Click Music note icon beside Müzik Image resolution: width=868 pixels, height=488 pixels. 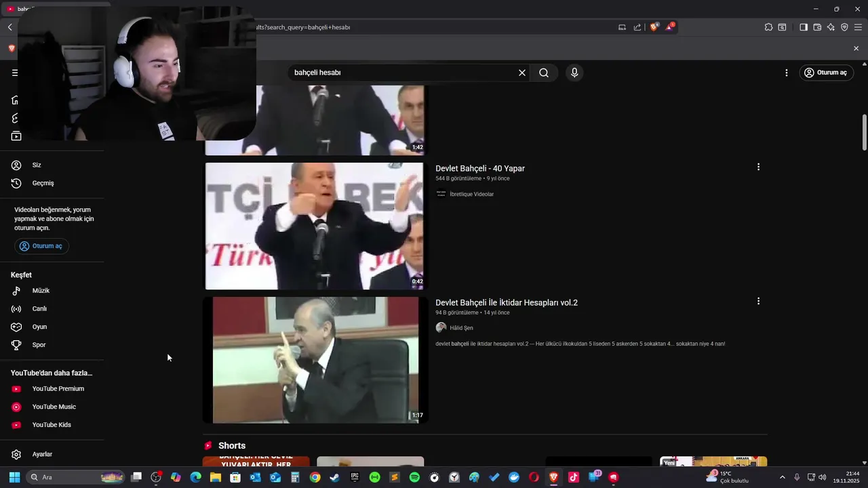tap(16, 291)
